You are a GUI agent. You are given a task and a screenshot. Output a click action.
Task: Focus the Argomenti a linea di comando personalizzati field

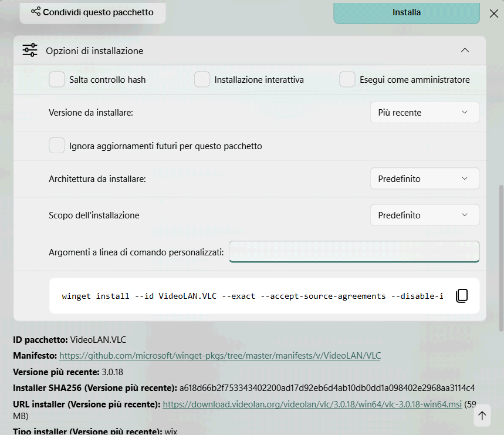click(x=354, y=252)
